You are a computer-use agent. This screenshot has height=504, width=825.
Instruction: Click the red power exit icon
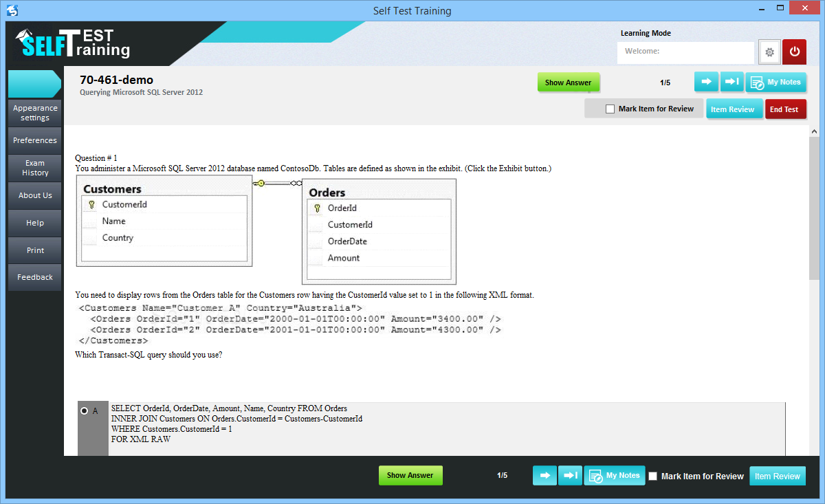[x=795, y=52]
